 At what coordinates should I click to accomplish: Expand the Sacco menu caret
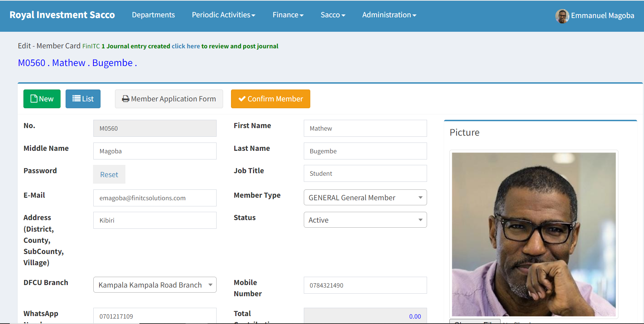[x=343, y=16]
